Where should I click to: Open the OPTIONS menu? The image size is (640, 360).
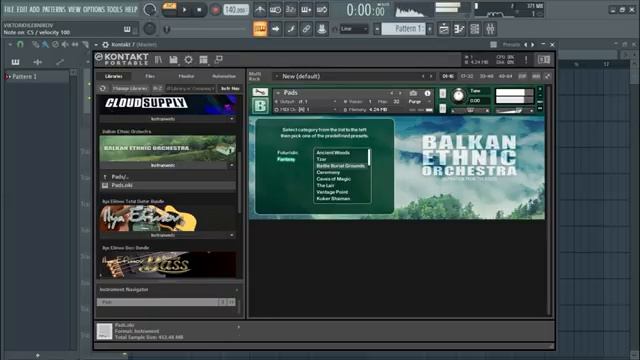tap(93, 9)
